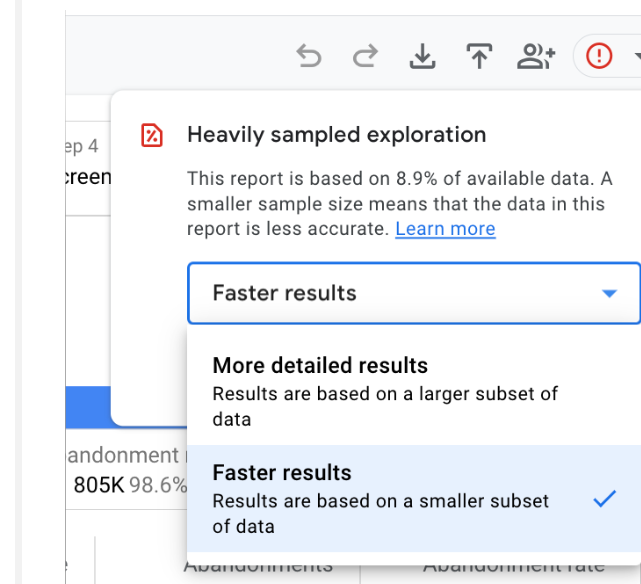Image resolution: width=641 pixels, height=584 pixels.
Task: Click the red exclamation sampling warning icon
Action: point(599,56)
